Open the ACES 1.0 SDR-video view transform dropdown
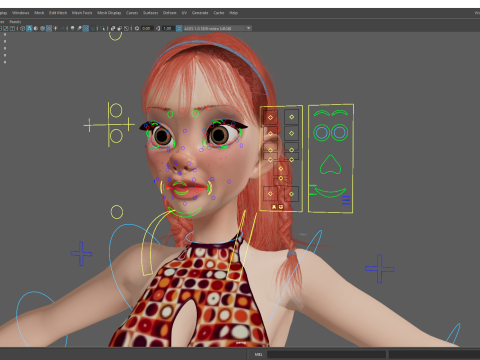The width and height of the screenshot is (480, 360). [217, 28]
